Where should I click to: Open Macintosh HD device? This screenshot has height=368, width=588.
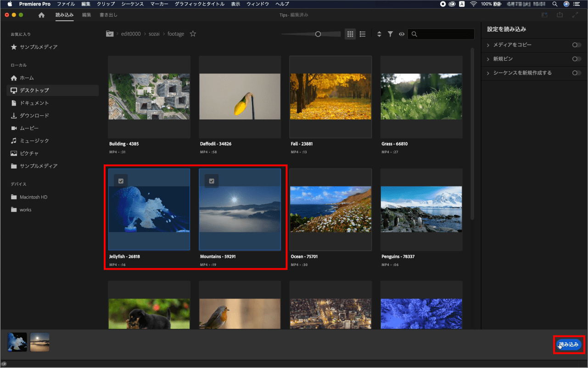point(29,197)
